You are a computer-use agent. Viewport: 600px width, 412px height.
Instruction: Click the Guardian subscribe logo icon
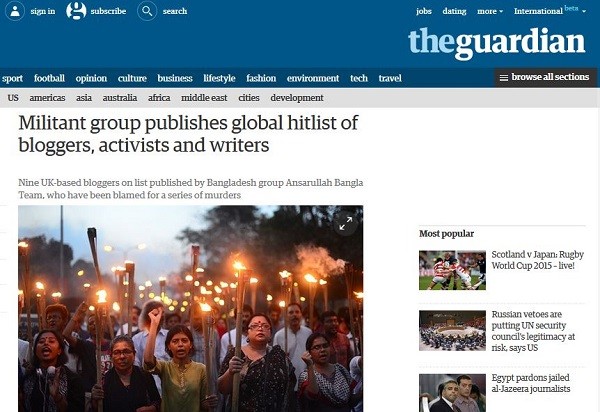[x=76, y=11]
